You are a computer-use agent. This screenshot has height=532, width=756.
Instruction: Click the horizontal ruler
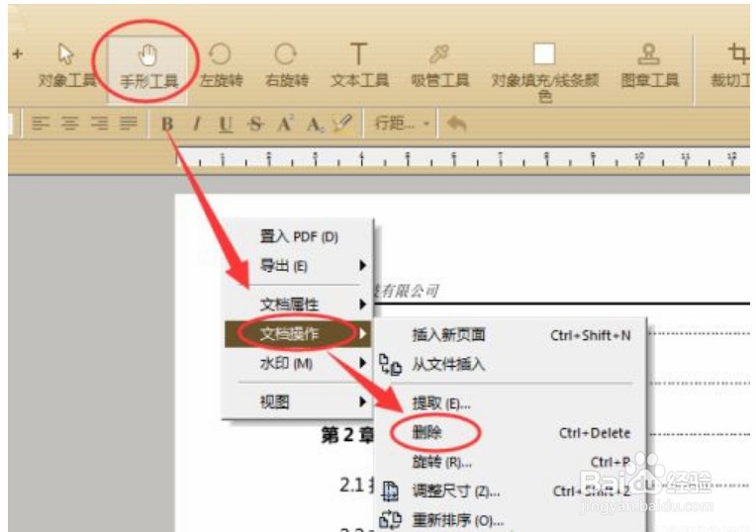462,157
